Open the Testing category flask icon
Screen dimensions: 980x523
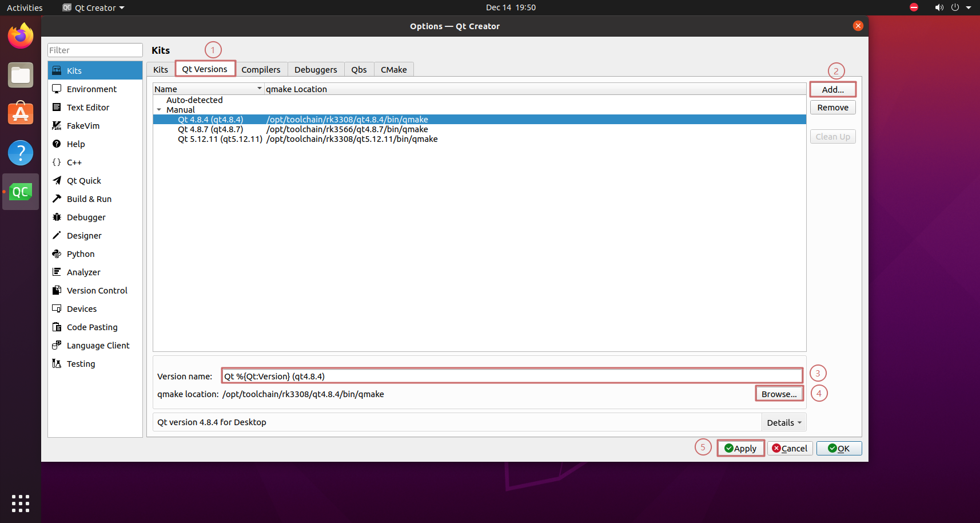57,364
